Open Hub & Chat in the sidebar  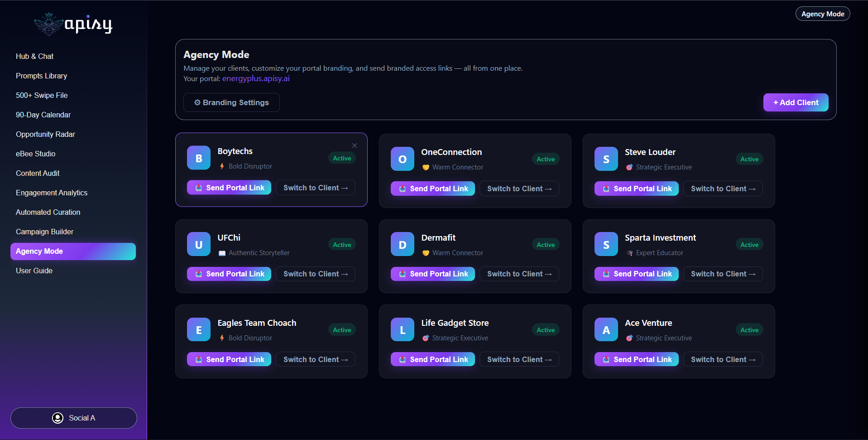(x=73, y=56)
